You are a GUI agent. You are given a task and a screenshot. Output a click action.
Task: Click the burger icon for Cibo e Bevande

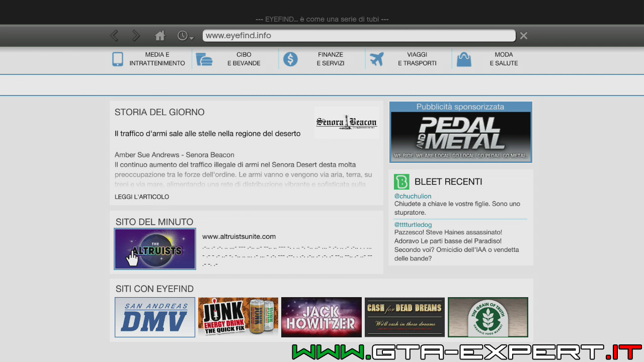tap(204, 59)
